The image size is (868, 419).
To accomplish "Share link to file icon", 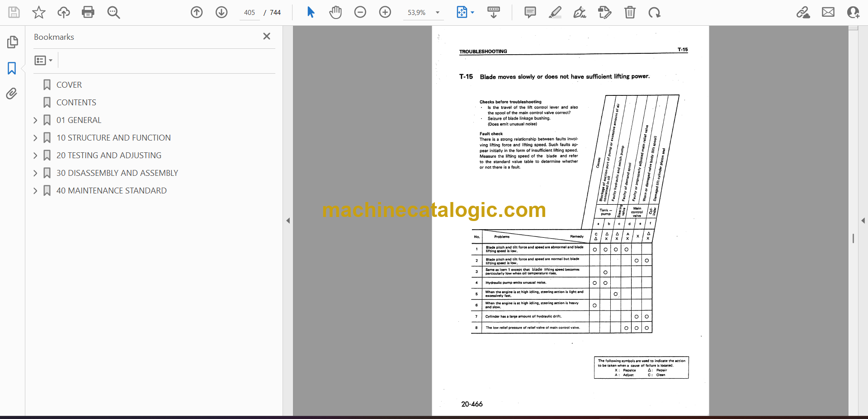I will point(803,12).
